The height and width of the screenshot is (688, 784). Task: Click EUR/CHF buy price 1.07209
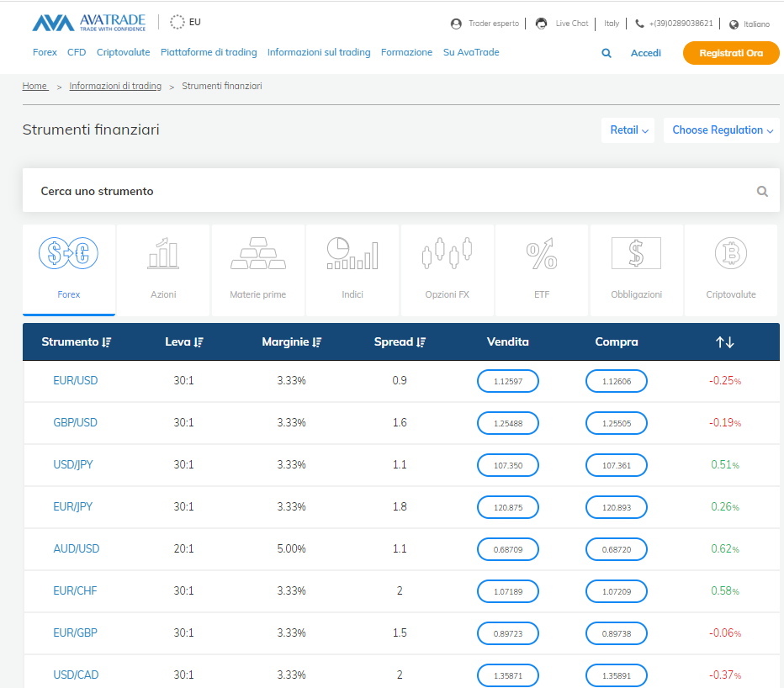[617, 591]
